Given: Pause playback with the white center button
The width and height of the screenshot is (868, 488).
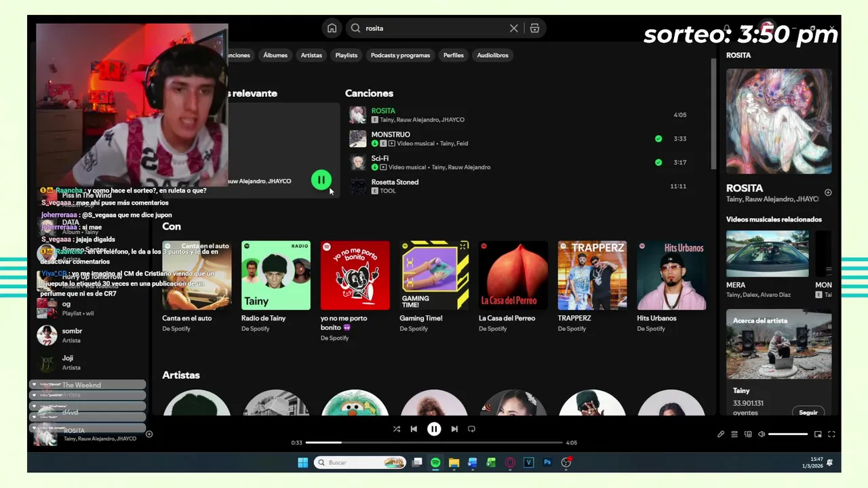Looking at the screenshot, I should (x=434, y=429).
